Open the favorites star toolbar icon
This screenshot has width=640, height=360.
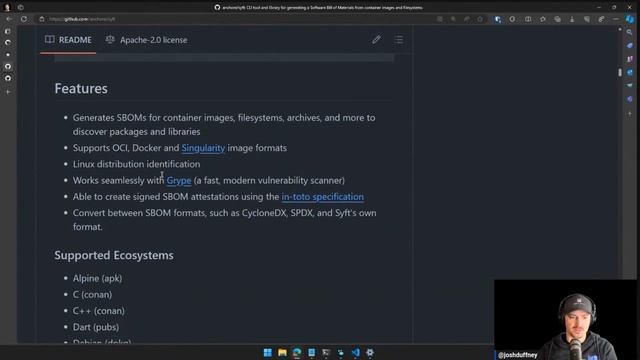[x=542, y=19]
